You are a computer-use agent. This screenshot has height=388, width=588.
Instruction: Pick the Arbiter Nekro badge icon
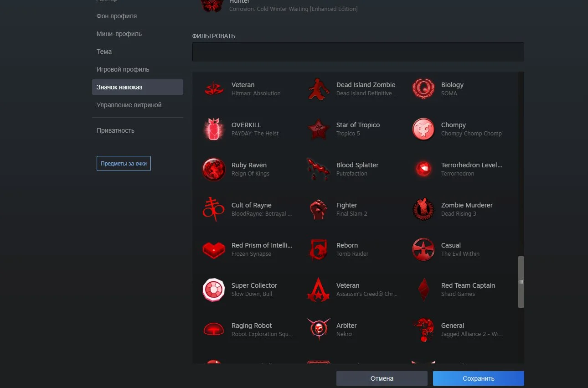pyautogui.click(x=318, y=330)
